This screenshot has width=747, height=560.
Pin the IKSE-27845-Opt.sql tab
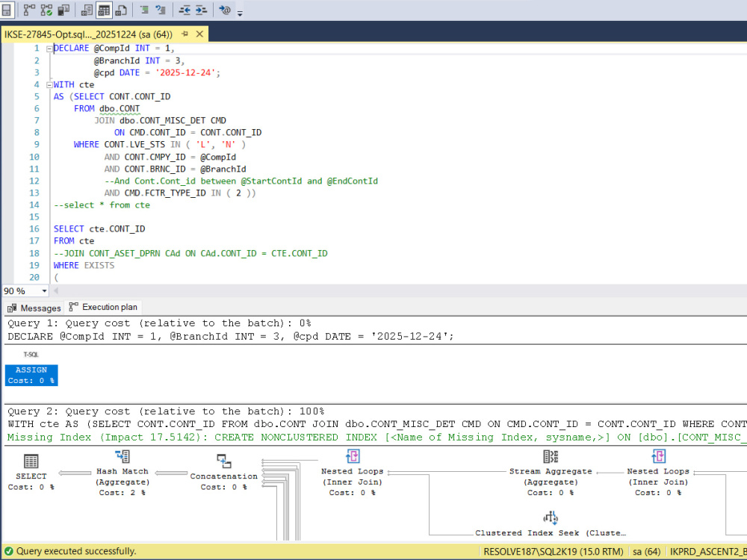point(185,34)
